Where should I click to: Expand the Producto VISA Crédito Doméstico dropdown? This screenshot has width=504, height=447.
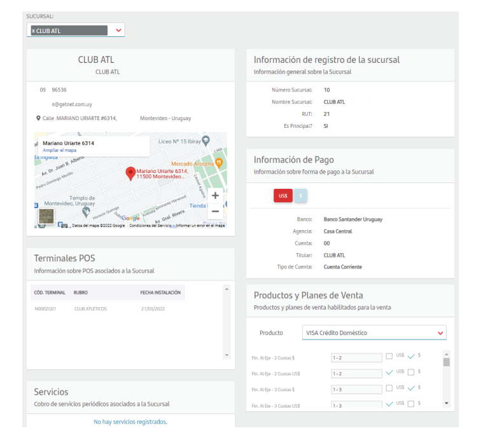click(440, 333)
